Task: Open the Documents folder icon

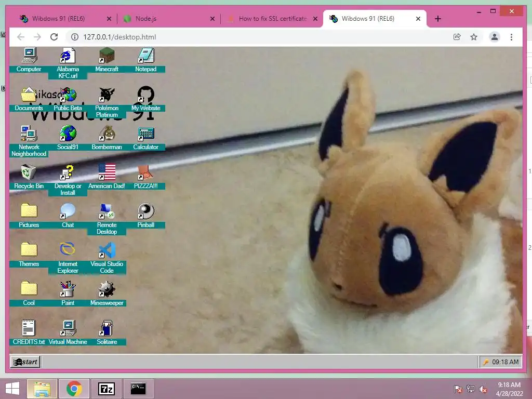Action: click(29, 99)
